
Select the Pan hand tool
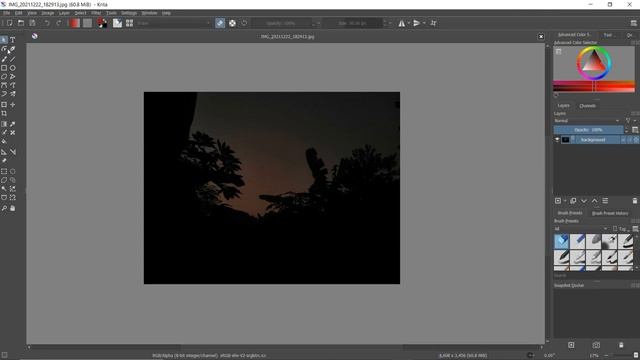(x=13, y=208)
